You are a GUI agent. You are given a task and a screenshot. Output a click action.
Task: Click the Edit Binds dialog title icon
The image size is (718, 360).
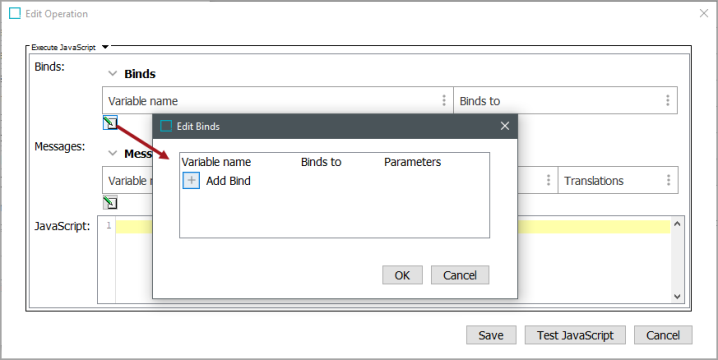[x=166, y=126]
